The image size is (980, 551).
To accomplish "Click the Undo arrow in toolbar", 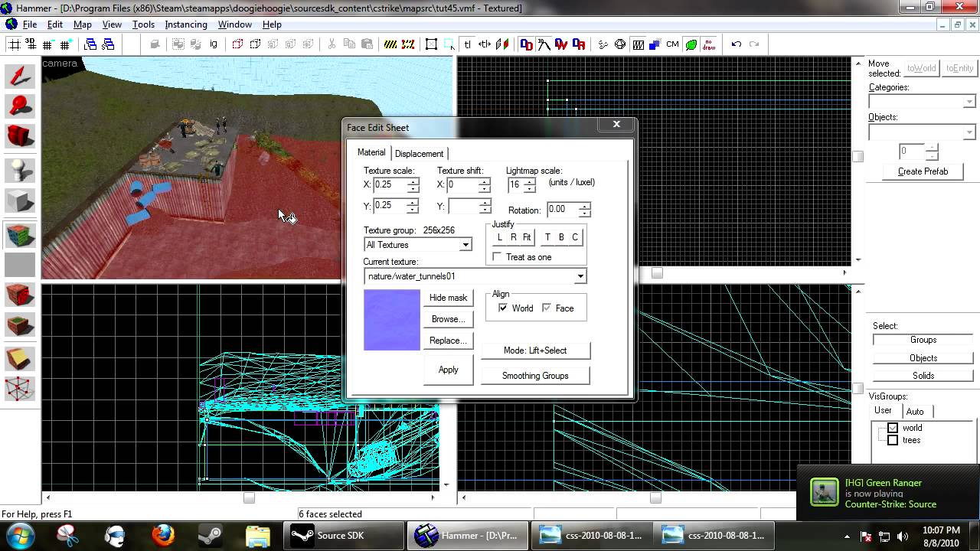I will click(x=737, y=44).
